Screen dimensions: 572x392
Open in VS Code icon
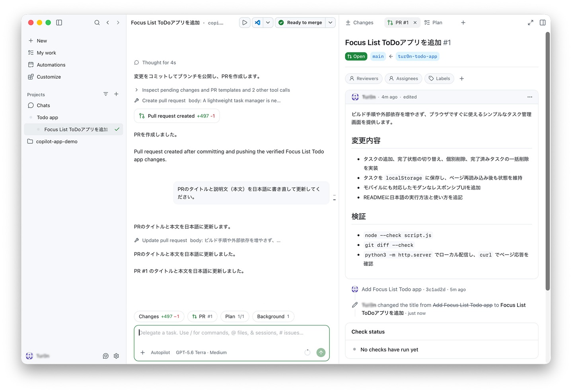[258, 23]
